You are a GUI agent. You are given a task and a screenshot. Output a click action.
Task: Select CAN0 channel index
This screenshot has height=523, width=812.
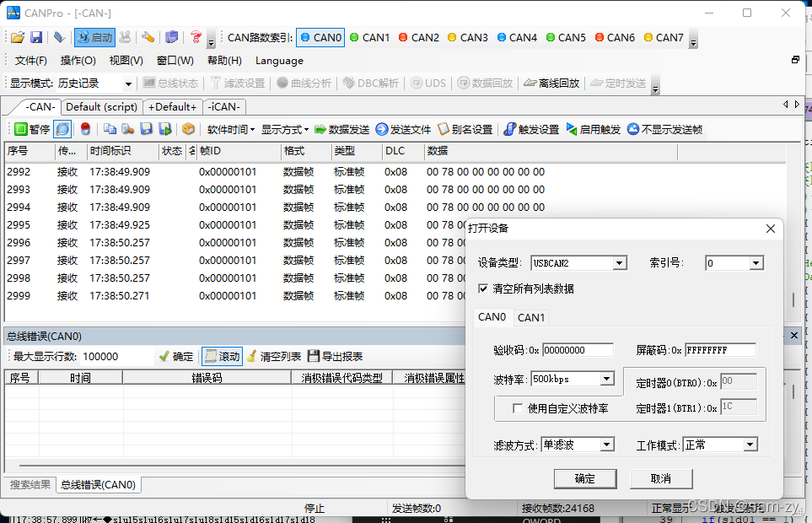click(x=320, y=38)
